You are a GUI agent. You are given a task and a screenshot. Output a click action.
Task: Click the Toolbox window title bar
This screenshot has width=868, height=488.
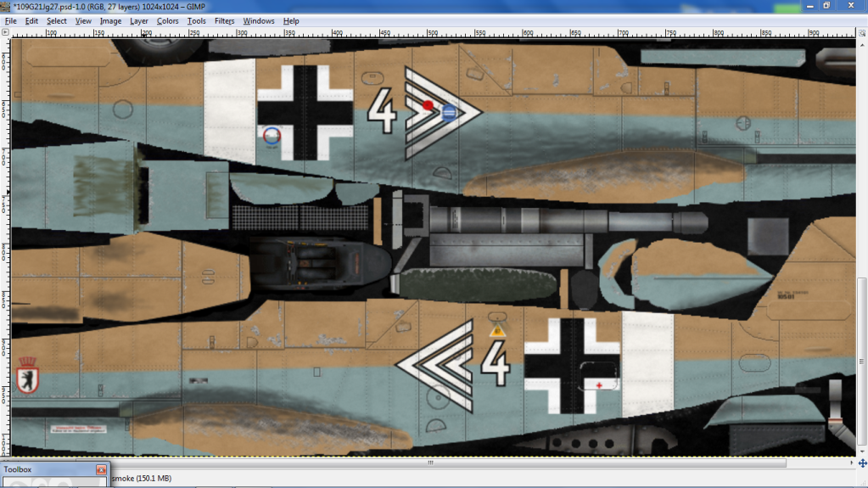coord(55,469)
